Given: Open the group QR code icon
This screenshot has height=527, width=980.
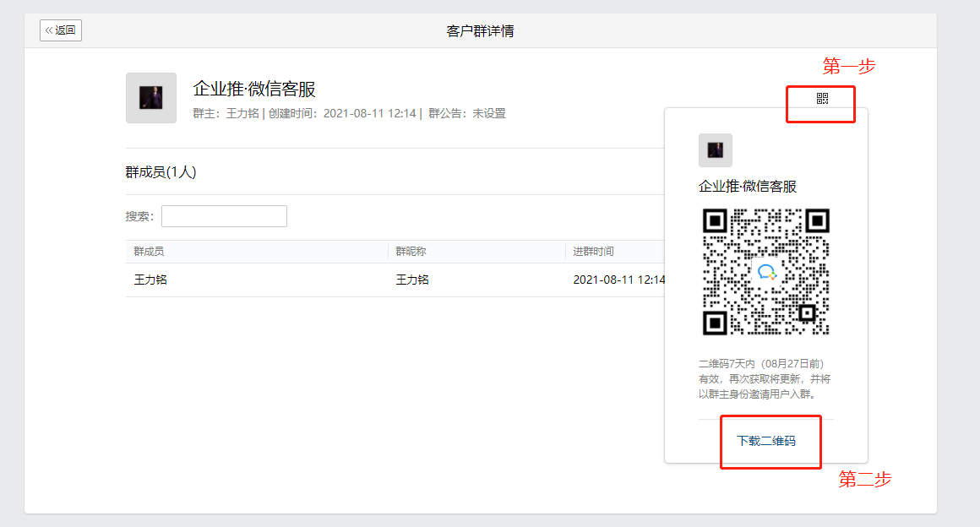Looking at the screenshot, I should (822, 99).
